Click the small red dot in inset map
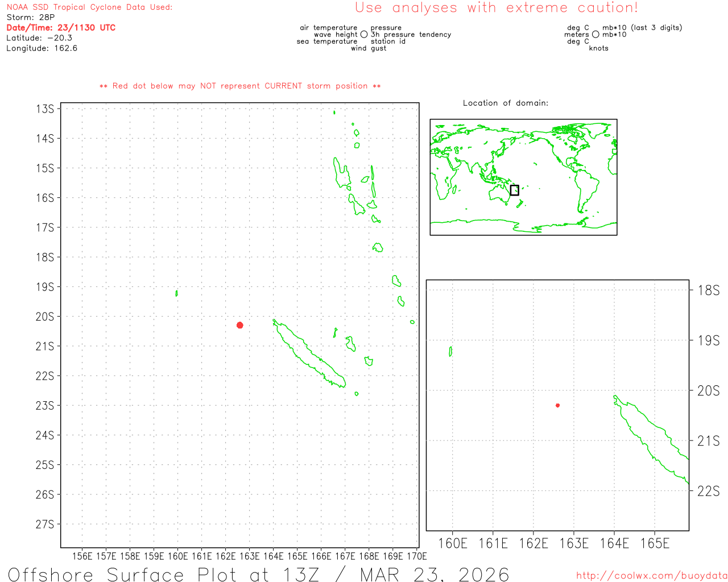The width and height of the screenshot is (728, 582). (x=558, y=405)
